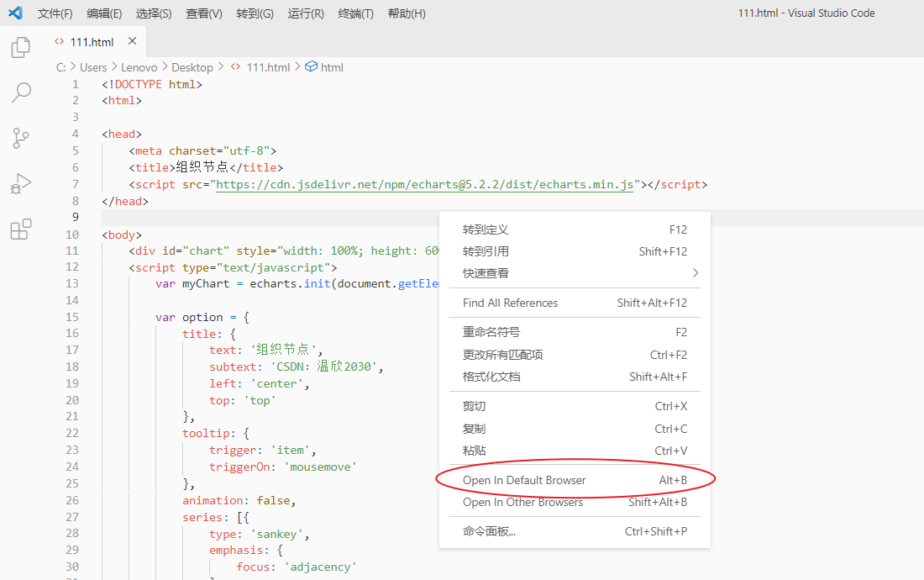Screen dimensions: 924x580
Task: Click the title text 组织节点 on line 6
Action: pos(202,167)
